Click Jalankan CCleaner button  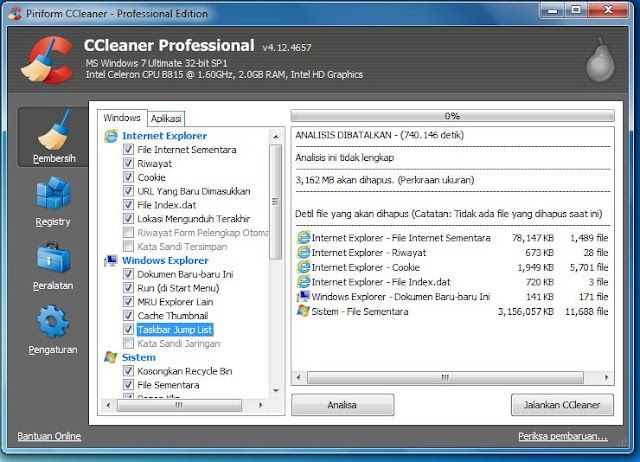(562, 405)
